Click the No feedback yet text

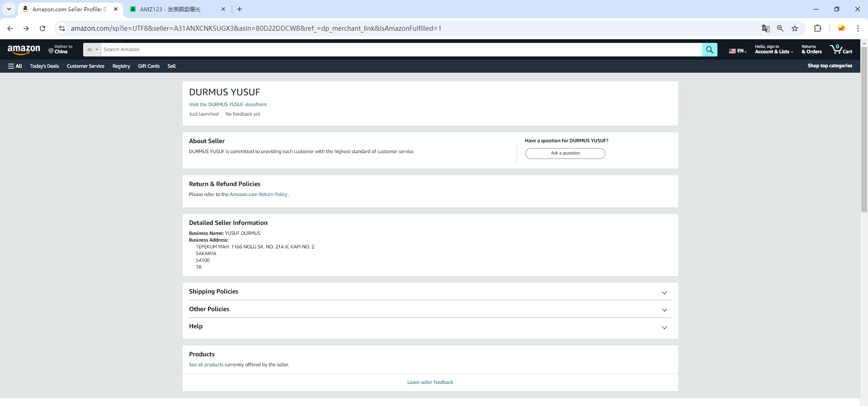coord(243,114)
